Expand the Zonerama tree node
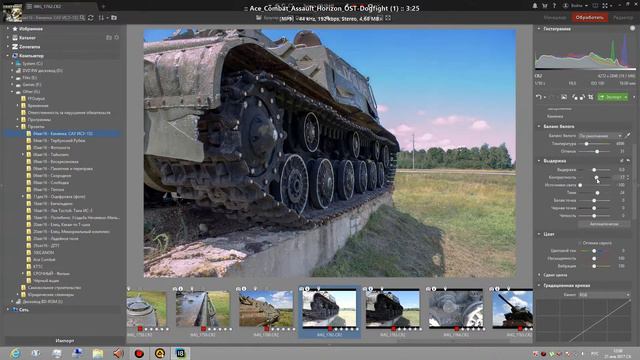The width and height of the screenshot is (640, 360). coord(8,47)
